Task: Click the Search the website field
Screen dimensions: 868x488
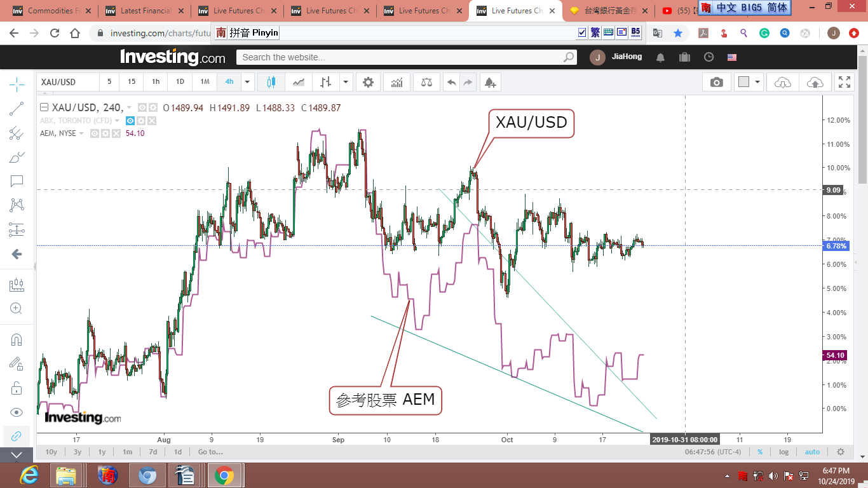Action: click(x=407, y=57)
